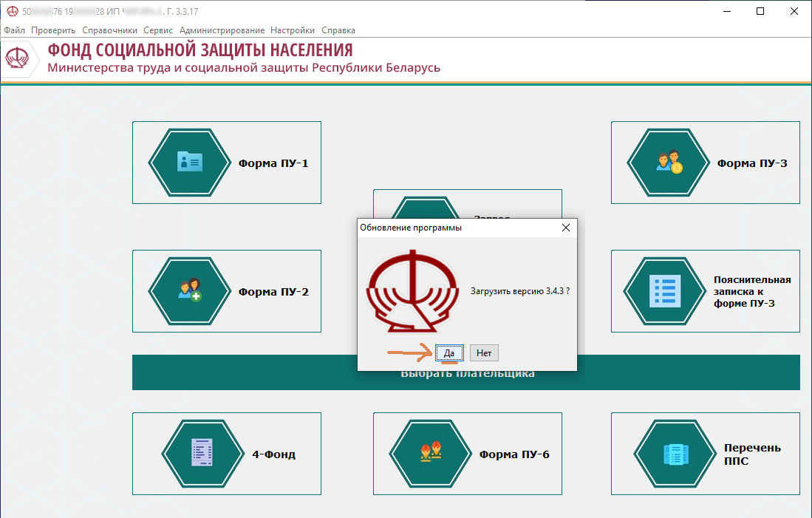Select the 4-Фонд label

(x=273, y=454)
